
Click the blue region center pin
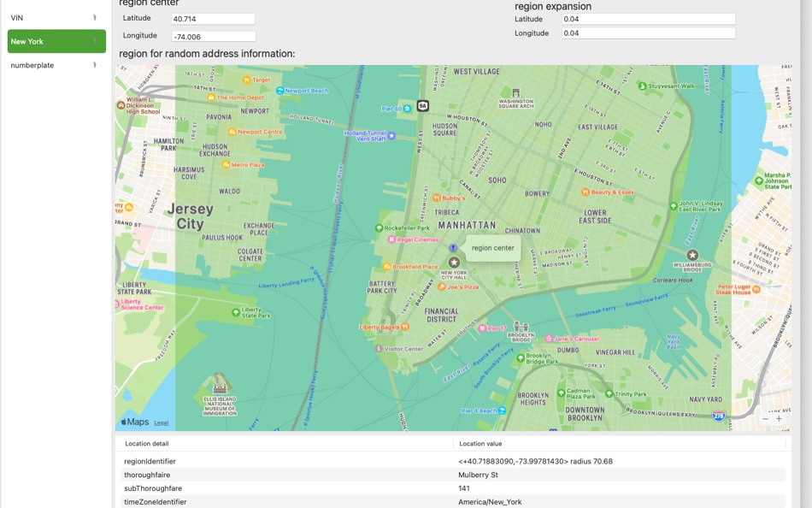pos(453,248)
